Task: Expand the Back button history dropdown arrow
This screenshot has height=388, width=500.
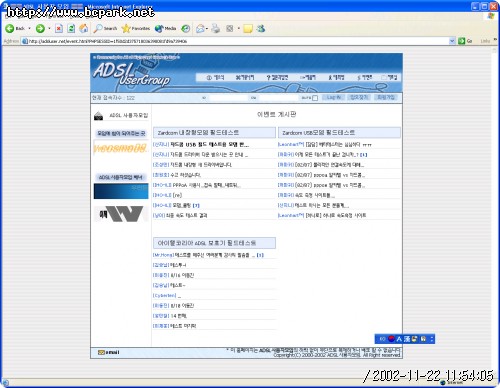Action: [x=29, y=29]
